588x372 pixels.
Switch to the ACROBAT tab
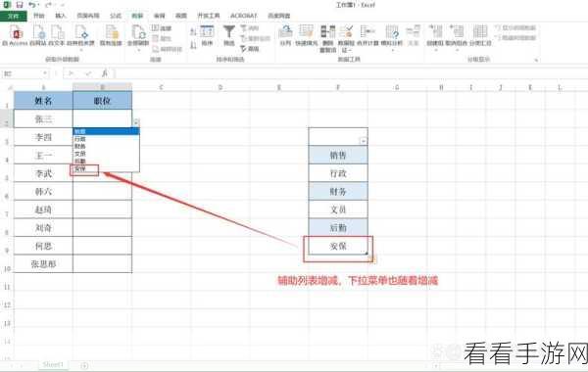[244, 16]
